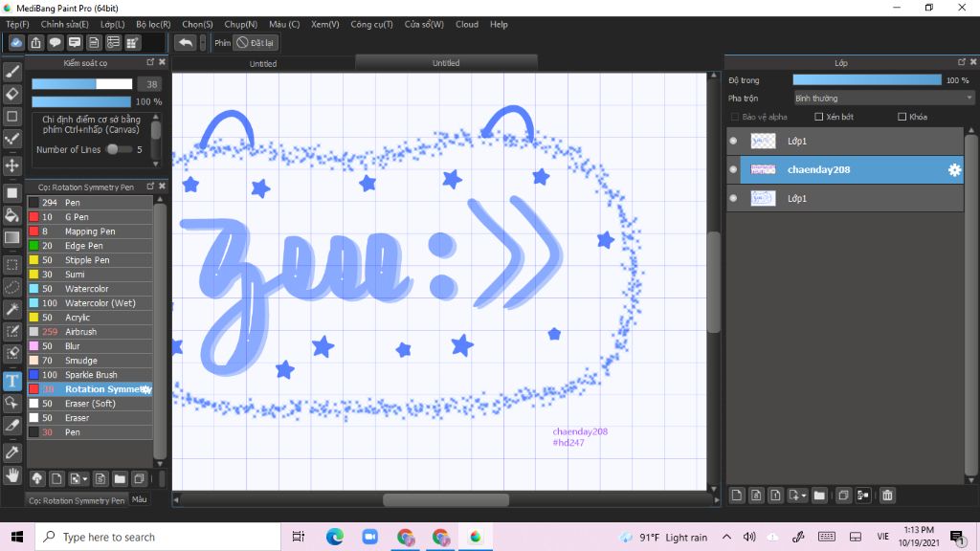980x551 pixels.
Task: Hide the topmost Lớp1 layer
Action: tap(734, 141)
